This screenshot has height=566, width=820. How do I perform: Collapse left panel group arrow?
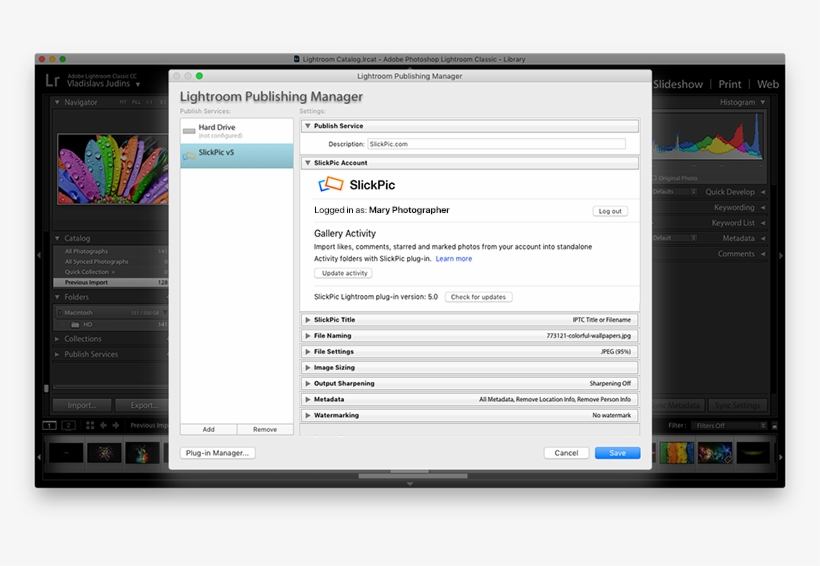point(39,255)
